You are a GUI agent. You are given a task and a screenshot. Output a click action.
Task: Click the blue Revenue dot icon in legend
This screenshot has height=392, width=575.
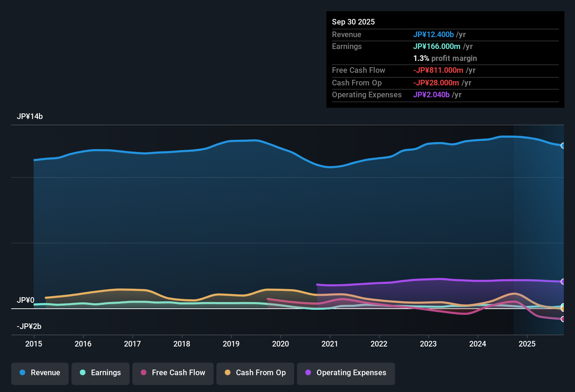click(x=22, y=373)
